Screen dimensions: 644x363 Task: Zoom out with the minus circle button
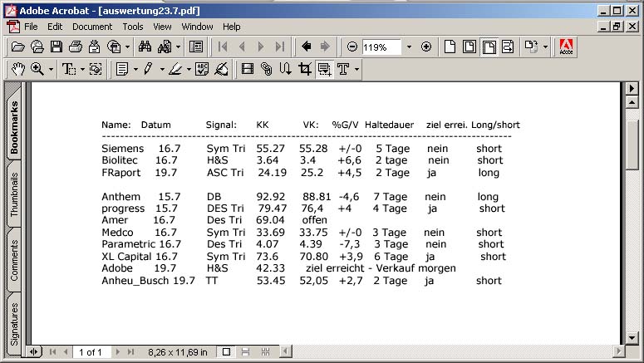tap(352, 47)
